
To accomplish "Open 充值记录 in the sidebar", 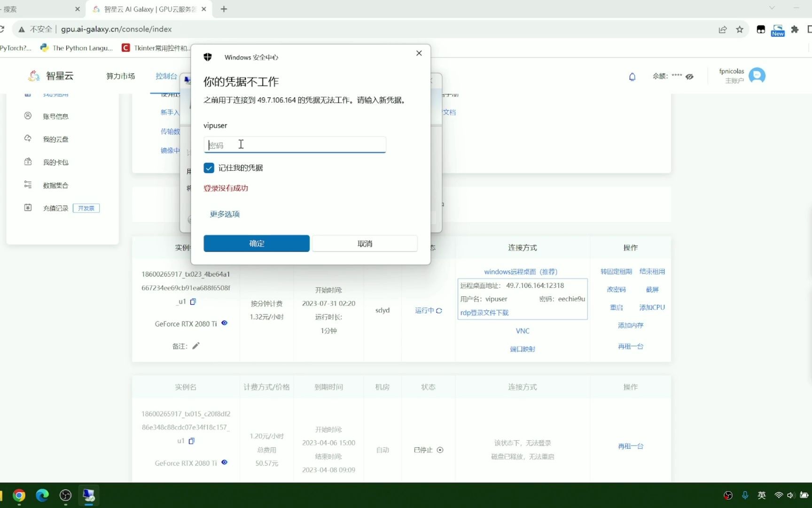I will point(56,208).
